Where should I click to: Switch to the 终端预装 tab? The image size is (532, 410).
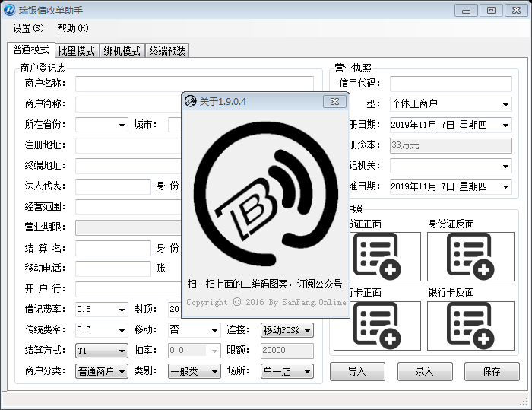[x=167, y=51]
